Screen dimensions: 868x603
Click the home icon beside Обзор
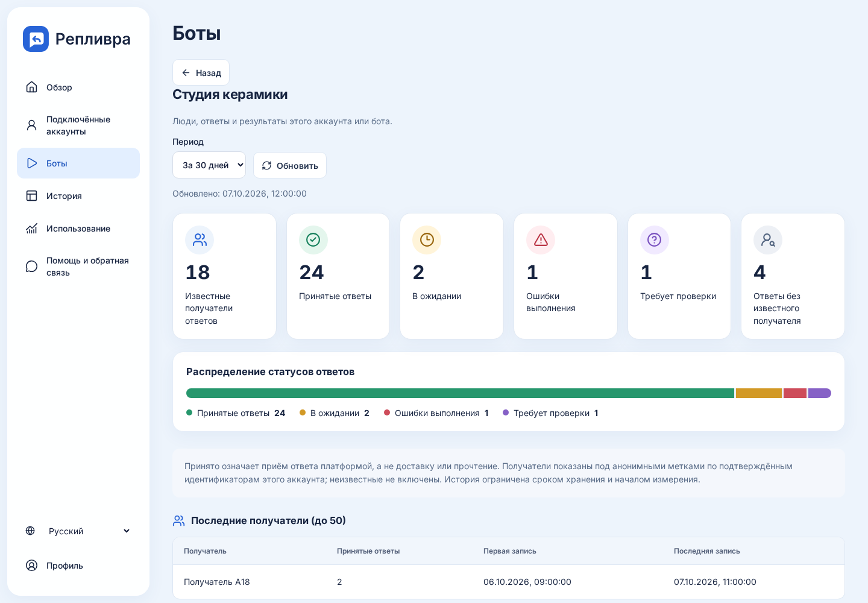[x=32, y=87]
